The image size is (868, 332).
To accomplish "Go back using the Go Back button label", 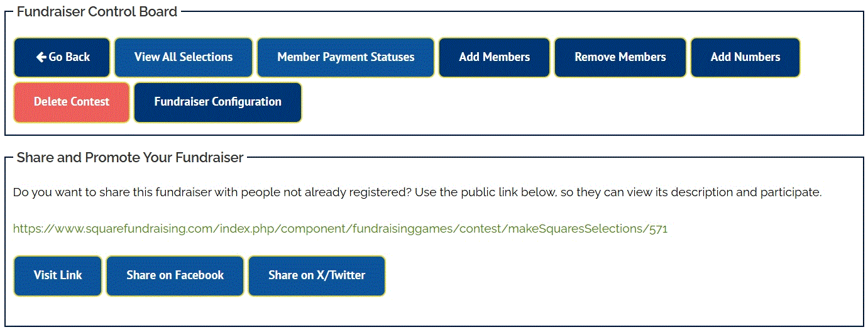I will coord(69,57).
